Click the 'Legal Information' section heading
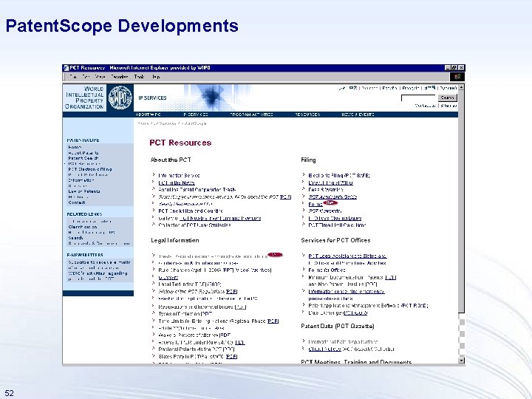 coord(174,240)
